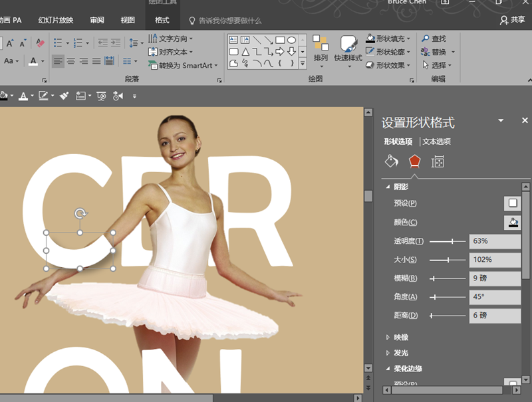Open the paragraph dialog launcher
The width and height of the screenshot is (532, 402).
219,80
